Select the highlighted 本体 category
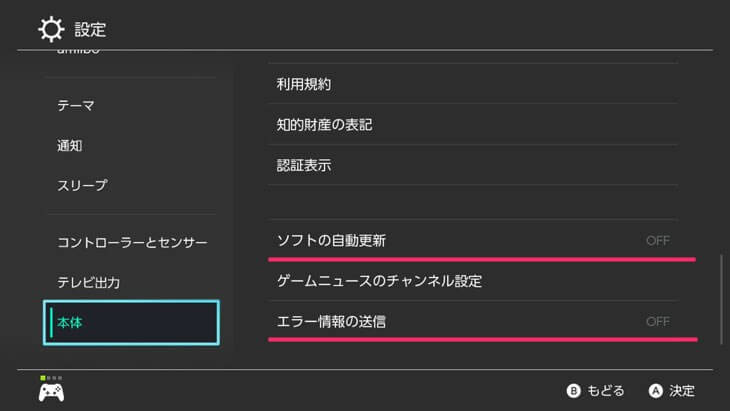The width and height of the screenshot is (730, 411). [x=130, y=322]
